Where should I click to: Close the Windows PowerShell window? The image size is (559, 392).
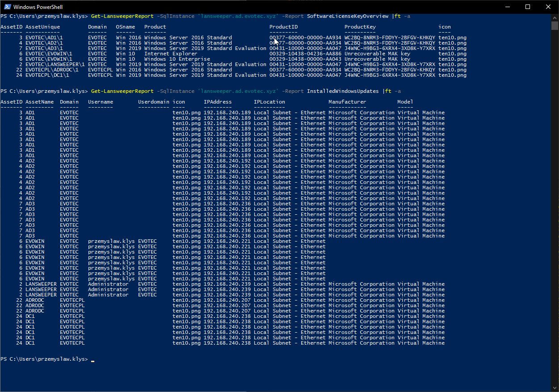(x=548, y=7)
